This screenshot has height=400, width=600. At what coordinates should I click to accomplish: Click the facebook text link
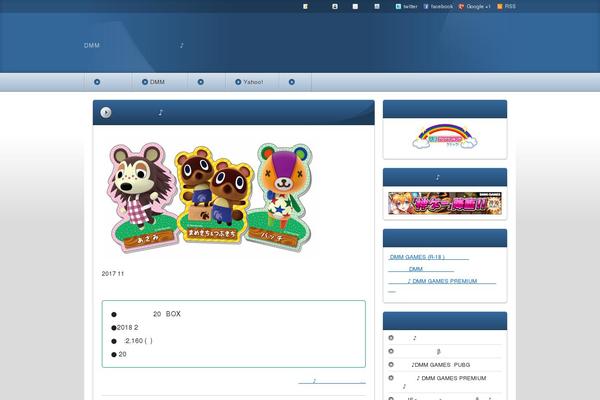click(x=442, y=7)
